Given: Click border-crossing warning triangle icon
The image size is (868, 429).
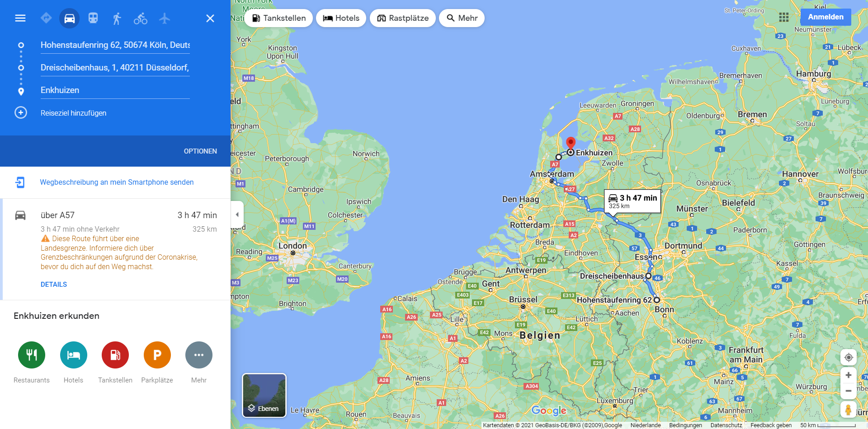Looking at the screenshot, I should click(x=45, y=238).
